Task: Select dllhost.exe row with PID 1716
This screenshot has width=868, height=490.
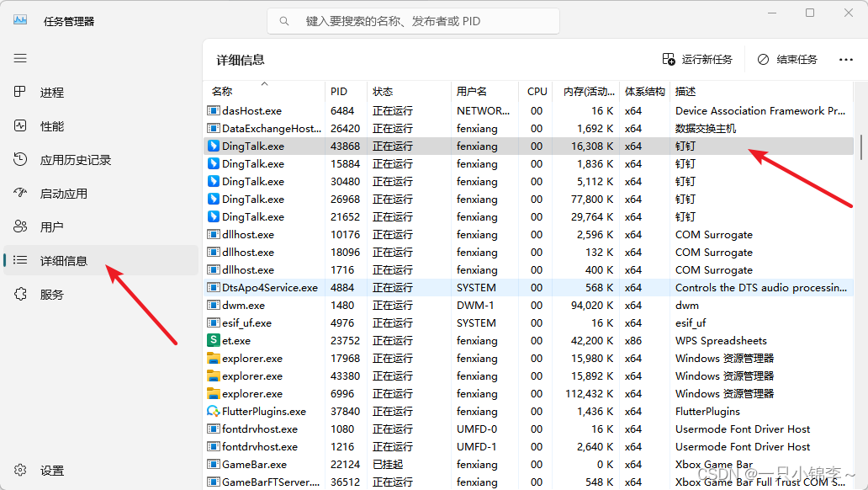Action: pos(529,270)
